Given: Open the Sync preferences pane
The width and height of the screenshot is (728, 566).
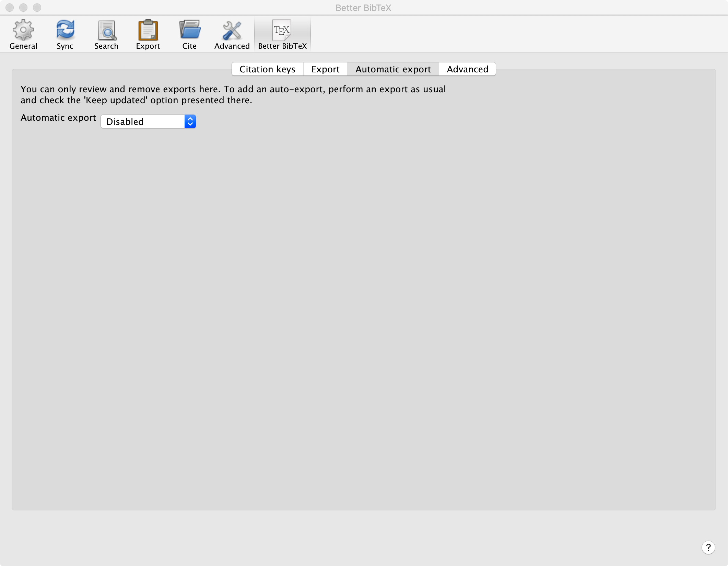Looking at the screenshot, I should (x=65, y=34).
